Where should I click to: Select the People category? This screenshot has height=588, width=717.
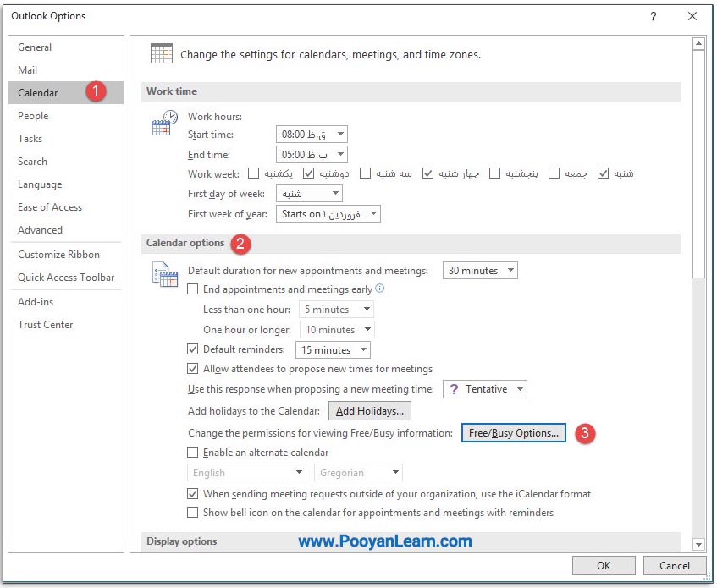click(x=66, y=116)
